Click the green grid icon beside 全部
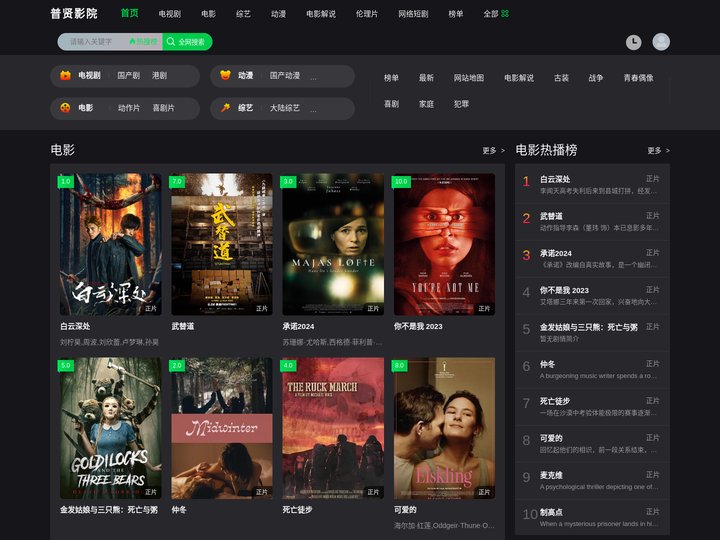The image size is (720, 540). point(505,14)
